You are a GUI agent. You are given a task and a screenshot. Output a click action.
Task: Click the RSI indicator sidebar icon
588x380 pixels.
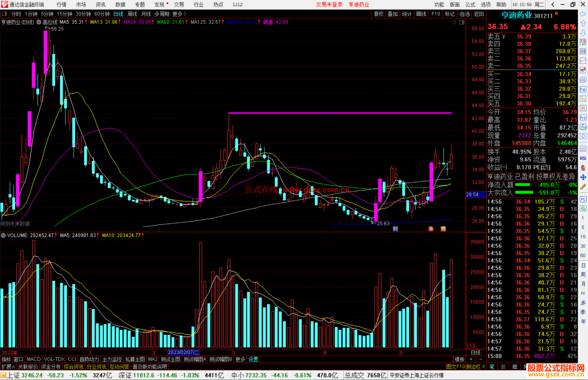click(x=583, y=158)
